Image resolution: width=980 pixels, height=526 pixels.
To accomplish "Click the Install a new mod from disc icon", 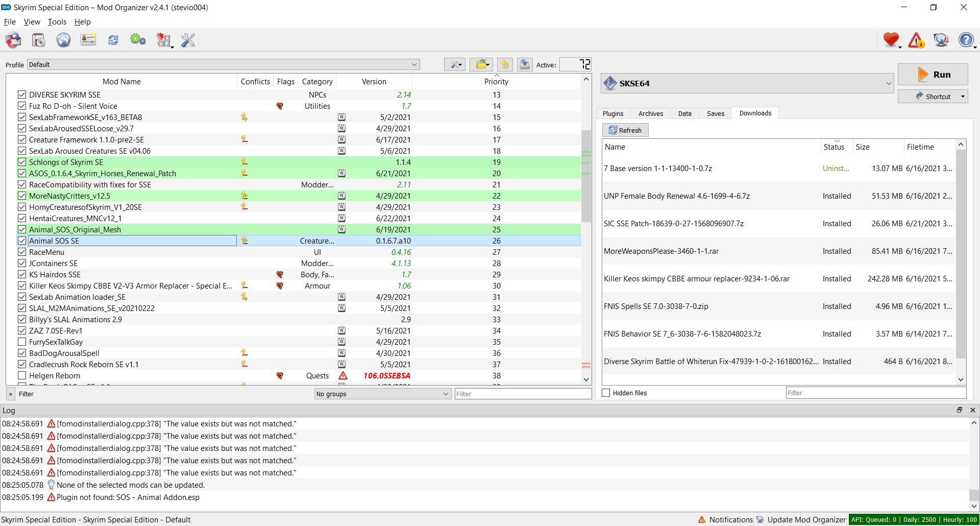I will tap(39, 40).
